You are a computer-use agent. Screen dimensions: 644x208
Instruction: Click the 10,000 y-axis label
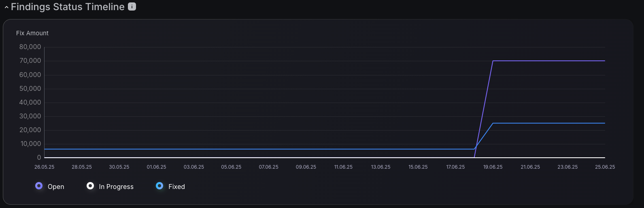tap(30, 144)
